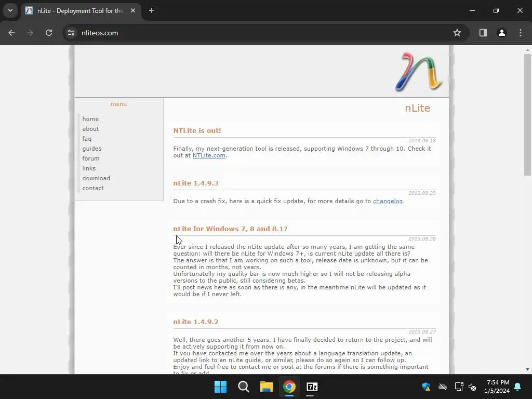The height and width of the screenshot is (399, 532).
Task: Open Chrome's three-dot menu
Action: 521,33
